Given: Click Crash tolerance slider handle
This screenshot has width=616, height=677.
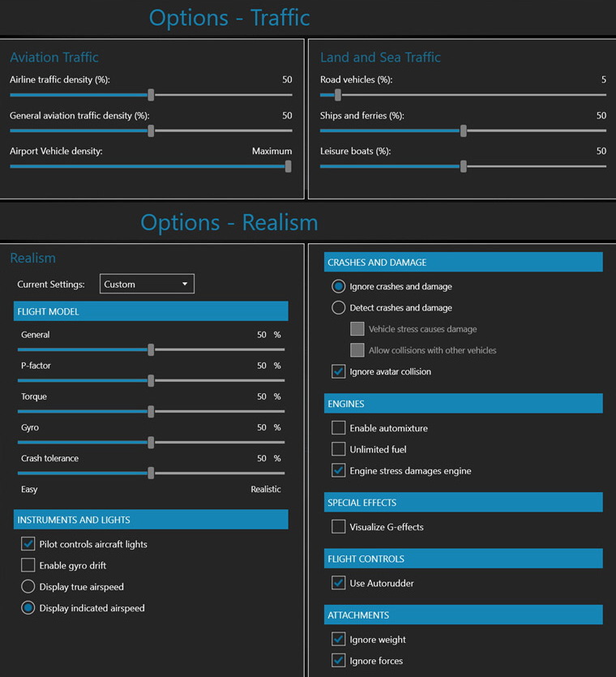Looking at the screenshot, I should pos(151,473).
